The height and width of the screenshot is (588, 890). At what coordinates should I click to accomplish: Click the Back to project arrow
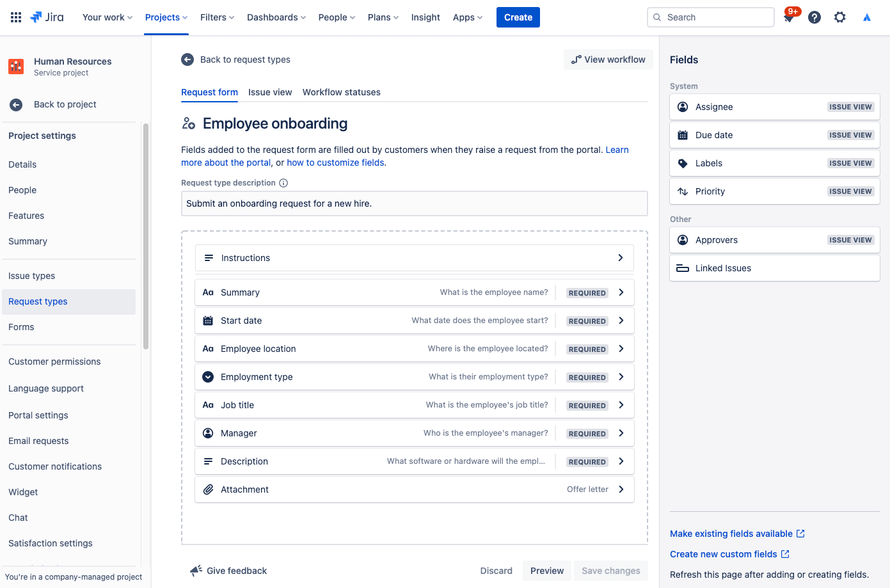pyautogui.click(x=15, y=104)
